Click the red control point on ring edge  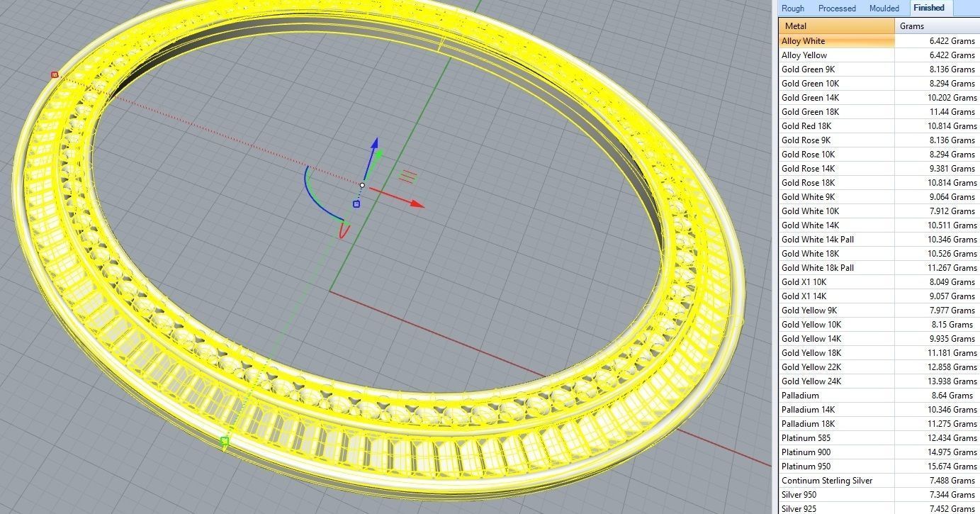click(x=55, y=74)
